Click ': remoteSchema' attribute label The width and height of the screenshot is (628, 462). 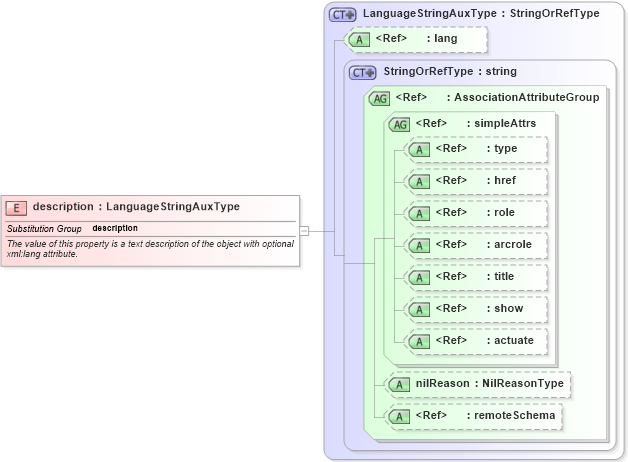coord(511,416)
